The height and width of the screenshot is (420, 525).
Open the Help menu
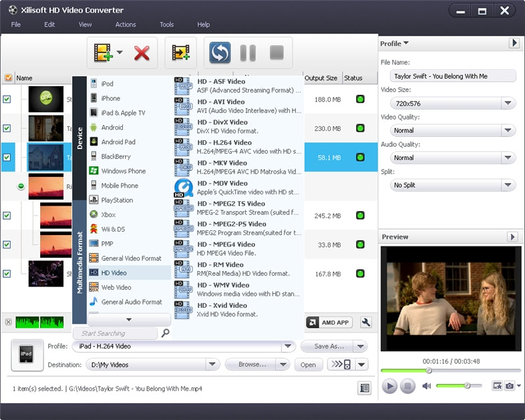pyautogui.click(x=203, y=25)
